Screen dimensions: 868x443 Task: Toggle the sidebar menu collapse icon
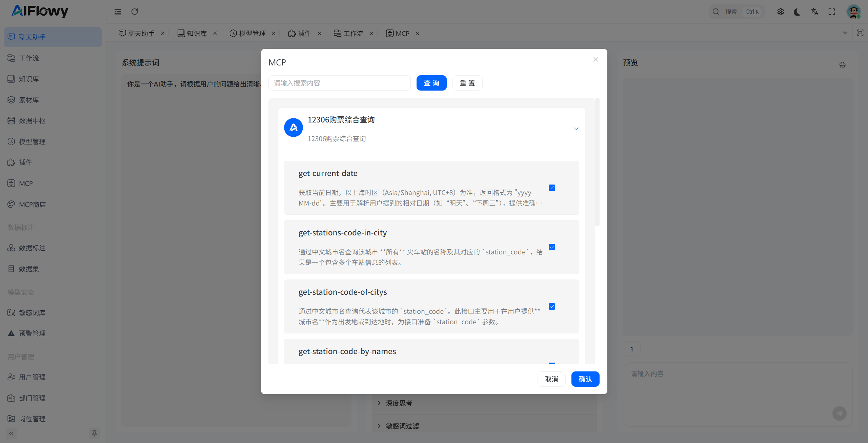pos(118,12)
